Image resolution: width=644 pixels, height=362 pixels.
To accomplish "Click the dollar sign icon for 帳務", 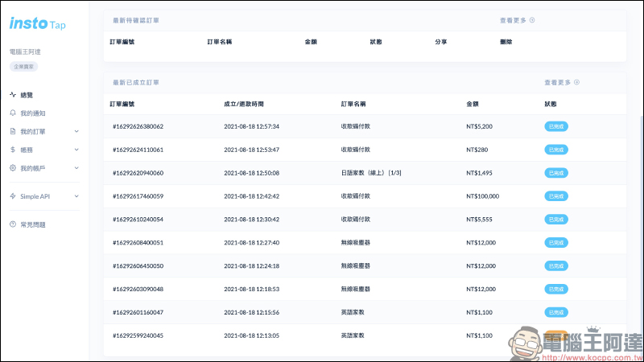I will (x=13, y=150).
